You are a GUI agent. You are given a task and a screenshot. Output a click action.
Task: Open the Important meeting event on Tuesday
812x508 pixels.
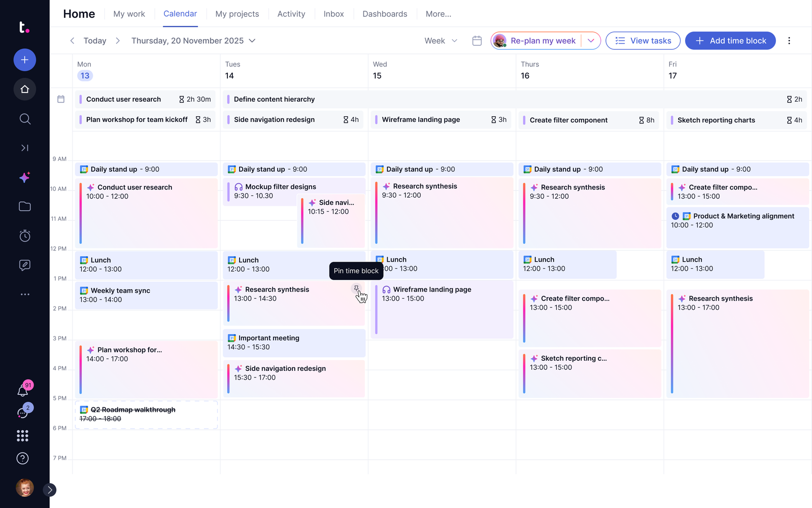(294, 343)
